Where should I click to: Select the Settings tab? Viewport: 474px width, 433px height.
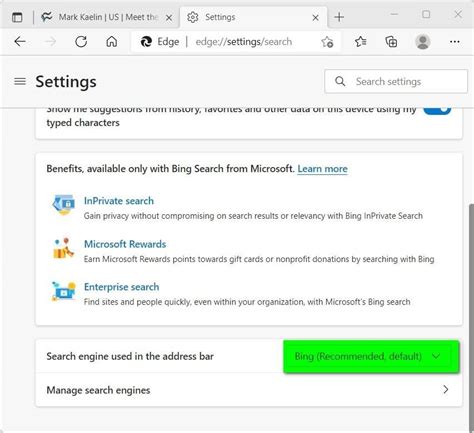click(x=253, y=17)
